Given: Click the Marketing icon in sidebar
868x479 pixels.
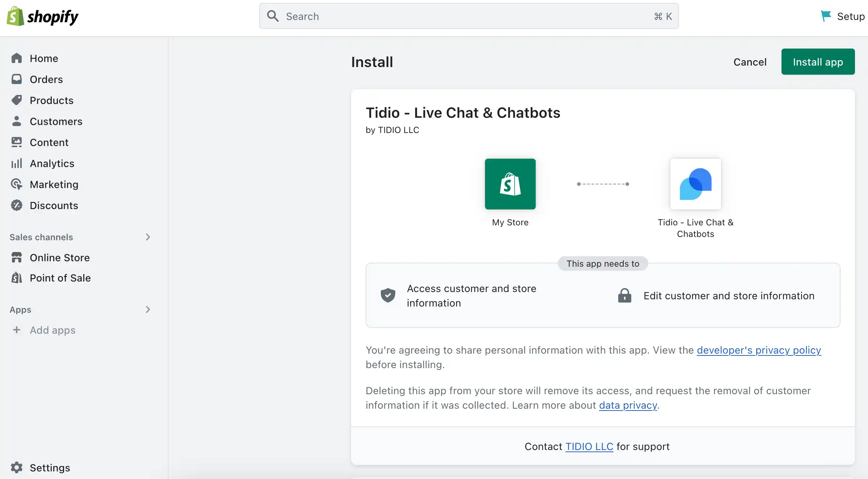Looking at the screenshot, I should pos(17,184).
